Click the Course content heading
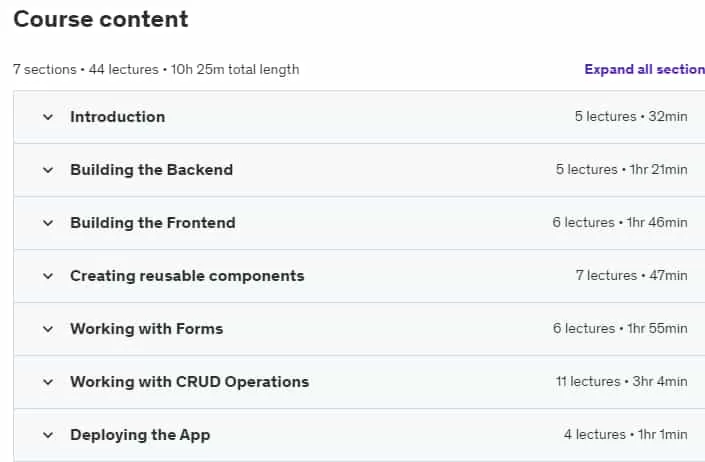The width and height of the screenshot is (705, 462). pyautogui.click(x=101, y=19)
